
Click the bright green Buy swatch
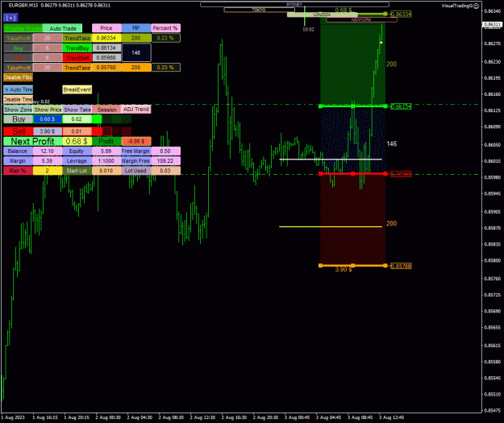coord(97,119)
